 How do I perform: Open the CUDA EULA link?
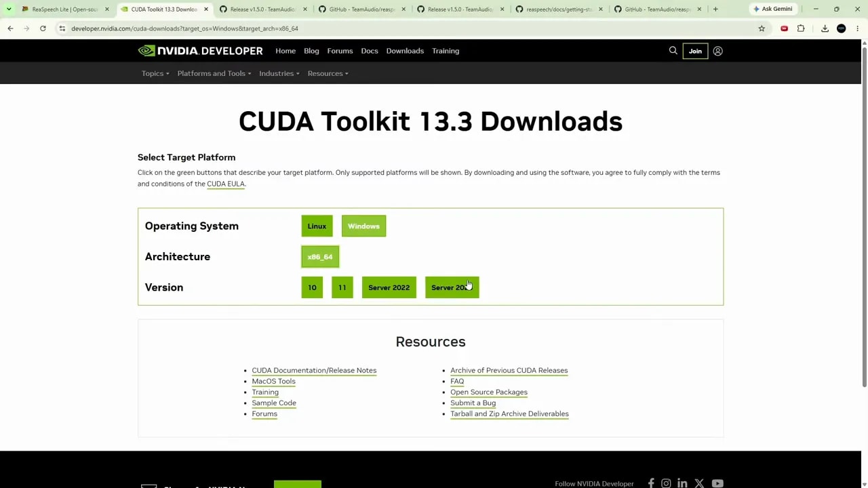[x=226, y=184]
